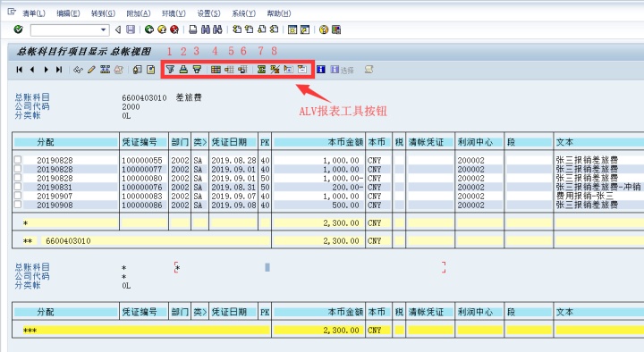Click the Change Document pencil icon
Screen dimensions: 644x352
91,70
